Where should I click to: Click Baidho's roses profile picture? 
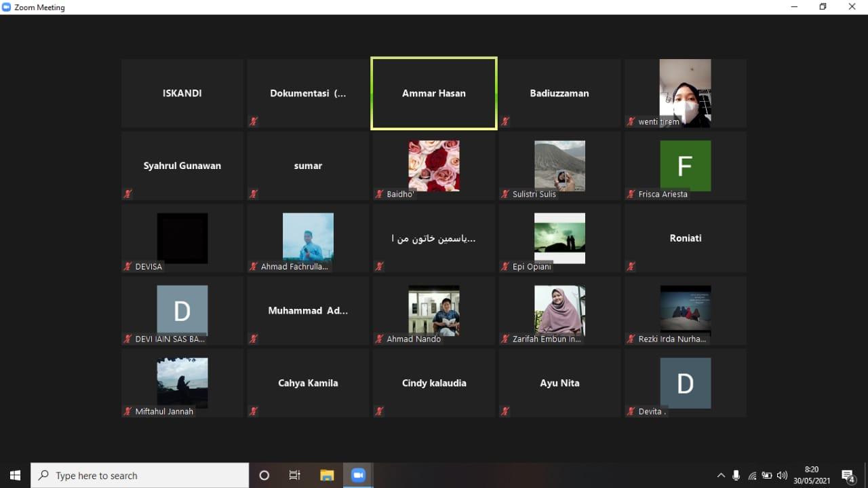tap(434, 166)
